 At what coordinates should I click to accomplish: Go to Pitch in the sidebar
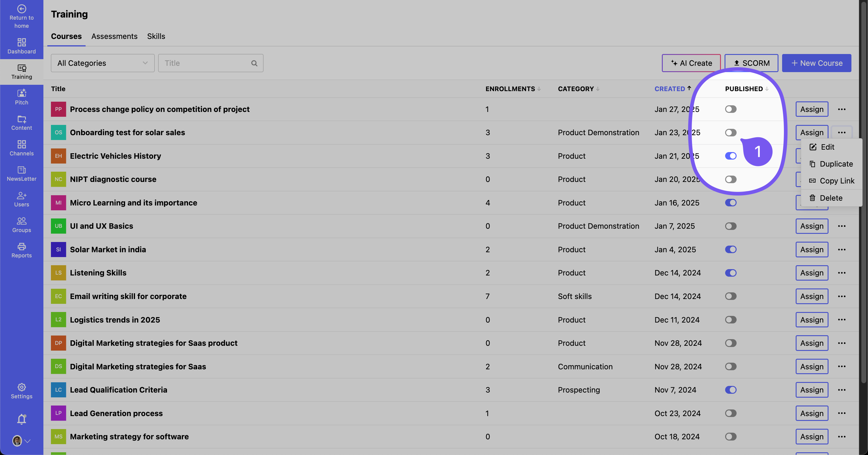pyautogui.click(x=22, y=93)
